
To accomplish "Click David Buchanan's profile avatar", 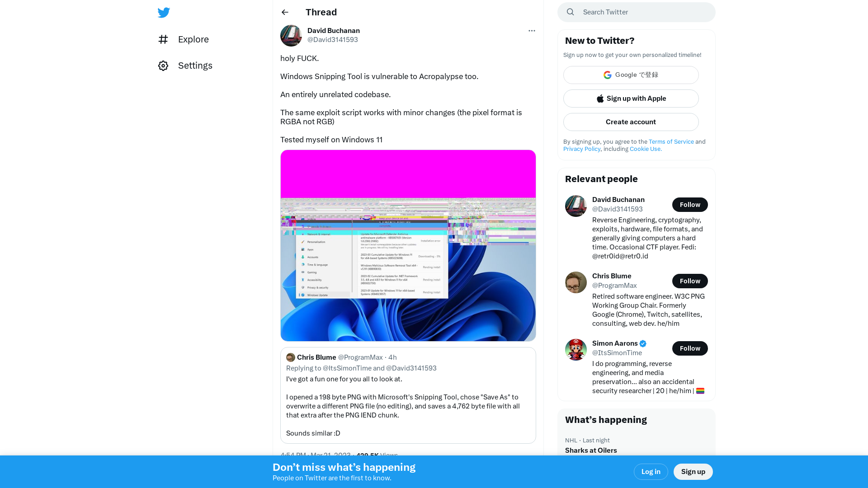I will 291,35.
